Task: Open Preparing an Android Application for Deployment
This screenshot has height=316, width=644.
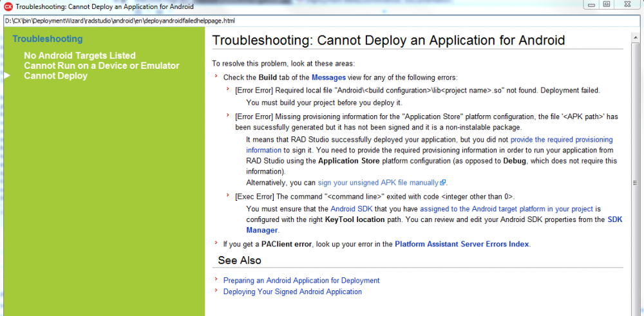Action: tap(301, 281)
